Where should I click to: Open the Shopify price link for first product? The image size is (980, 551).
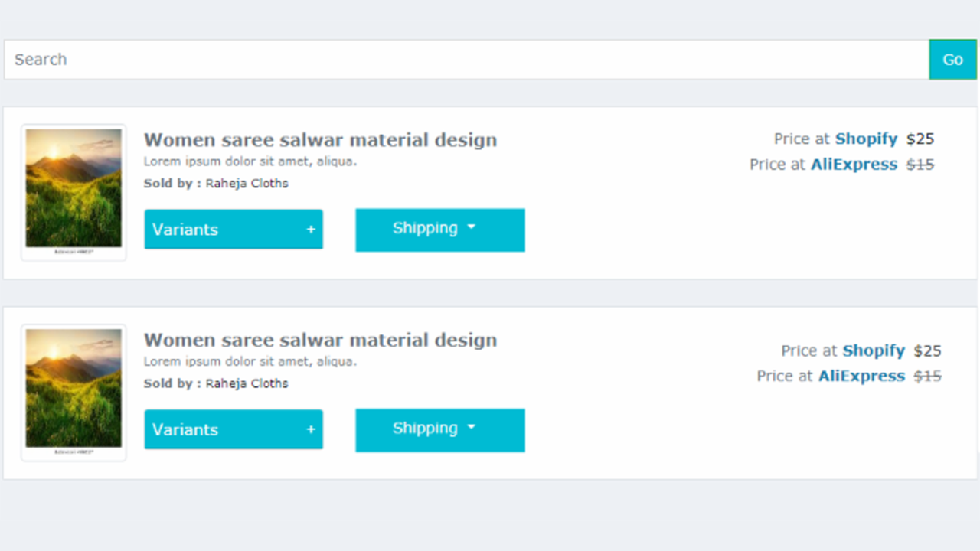[x=866, y=139]
